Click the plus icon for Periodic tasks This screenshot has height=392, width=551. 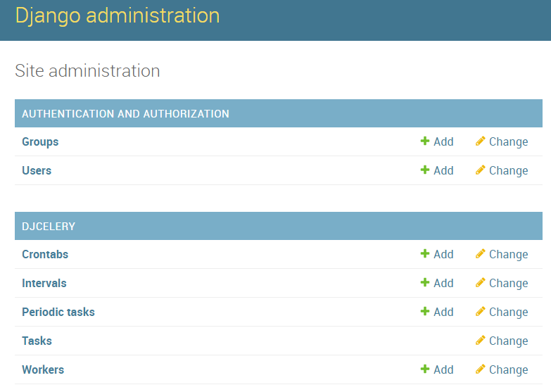pyautogui.click(x=425, y=312)
